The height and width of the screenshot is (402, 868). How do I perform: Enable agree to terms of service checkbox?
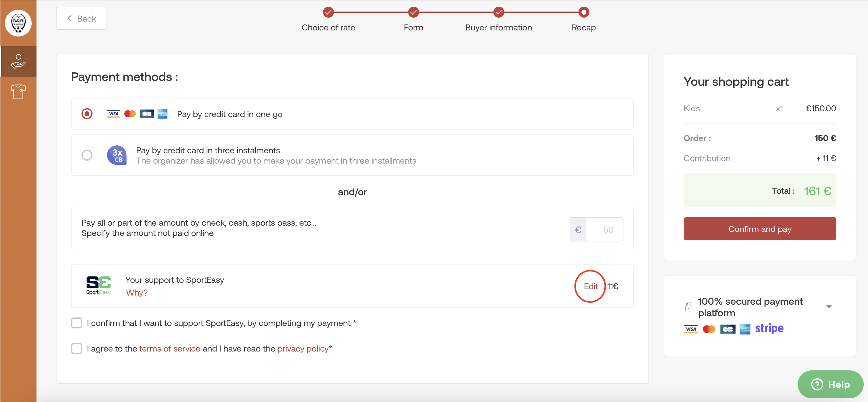pyautogui.click(x=77, y=349)
